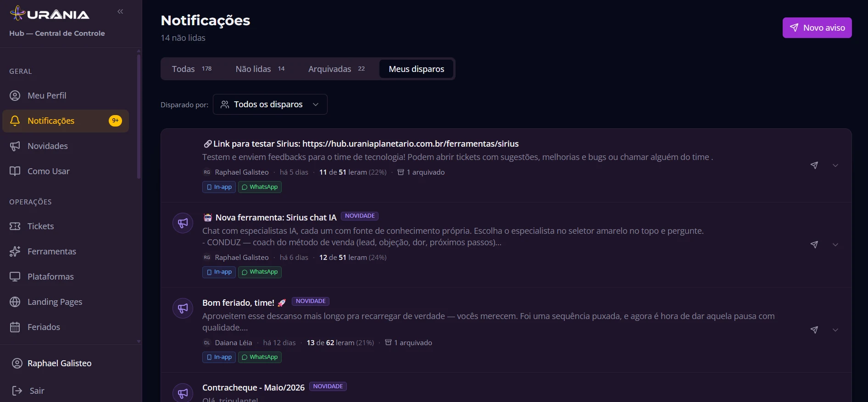This screenshot has width=868, height=402.
Task: Click the '14 não lidas' subtitle
Action: coord(183,38)
